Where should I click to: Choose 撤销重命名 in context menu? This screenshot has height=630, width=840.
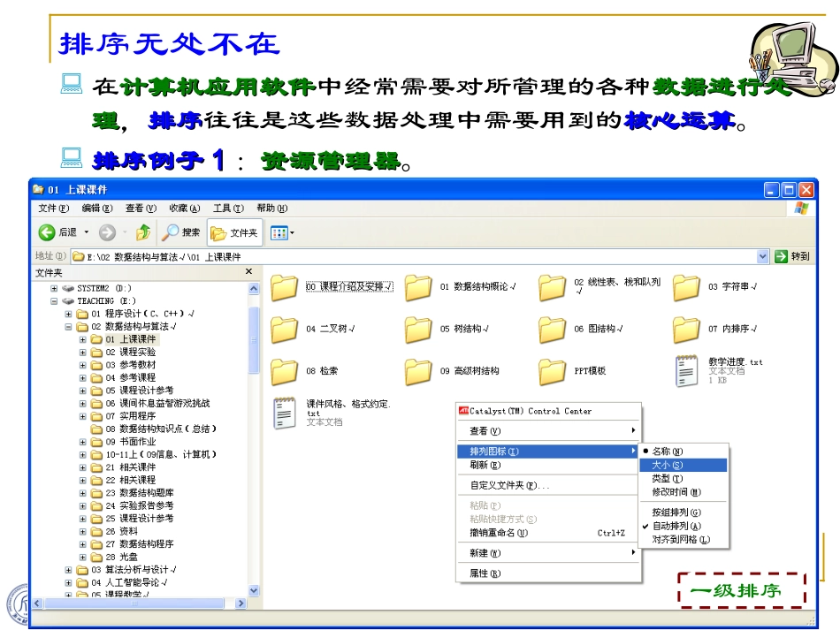[x=548, y=533]
